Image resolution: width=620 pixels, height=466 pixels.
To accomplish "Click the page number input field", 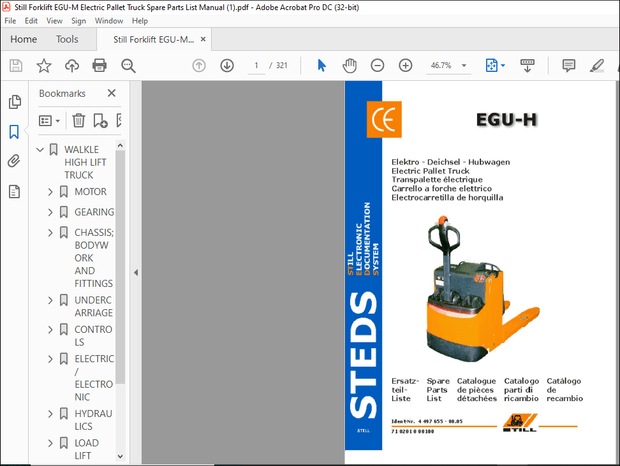I will (256, 66).
